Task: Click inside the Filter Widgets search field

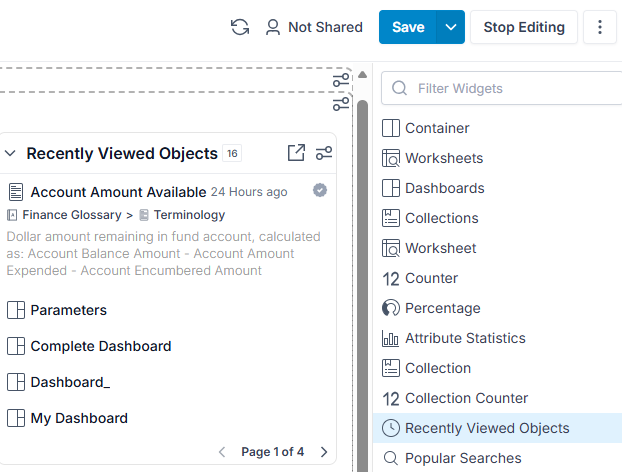Action: coord(501,88)
